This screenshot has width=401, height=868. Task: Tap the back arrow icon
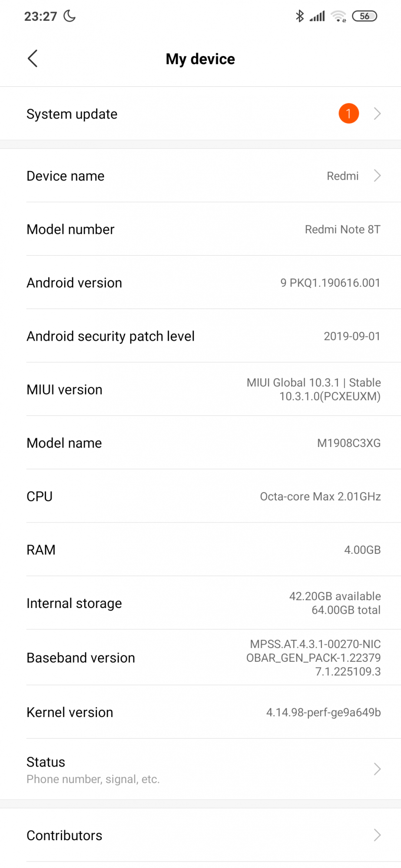pos(33,59)
